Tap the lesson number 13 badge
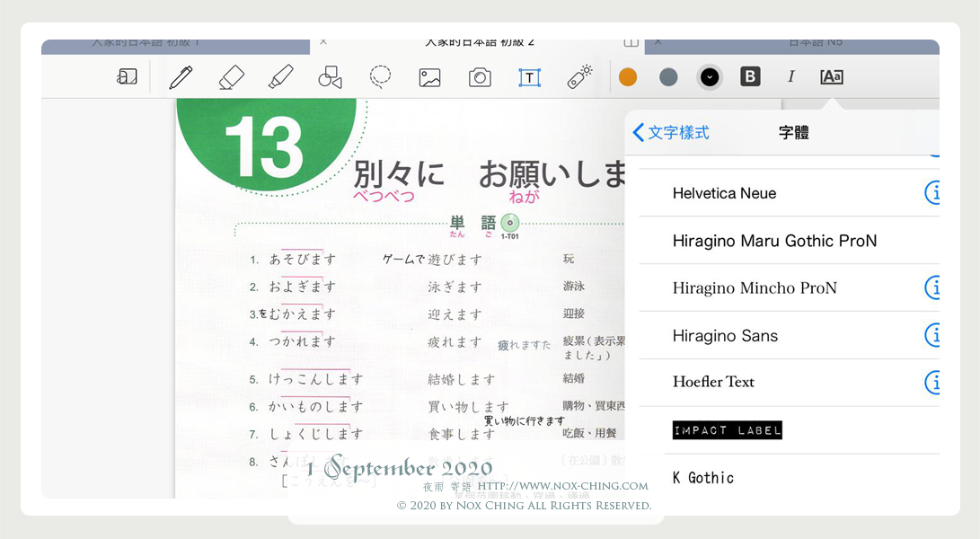This screenshot has width=980, height=539. coord(266,145)
